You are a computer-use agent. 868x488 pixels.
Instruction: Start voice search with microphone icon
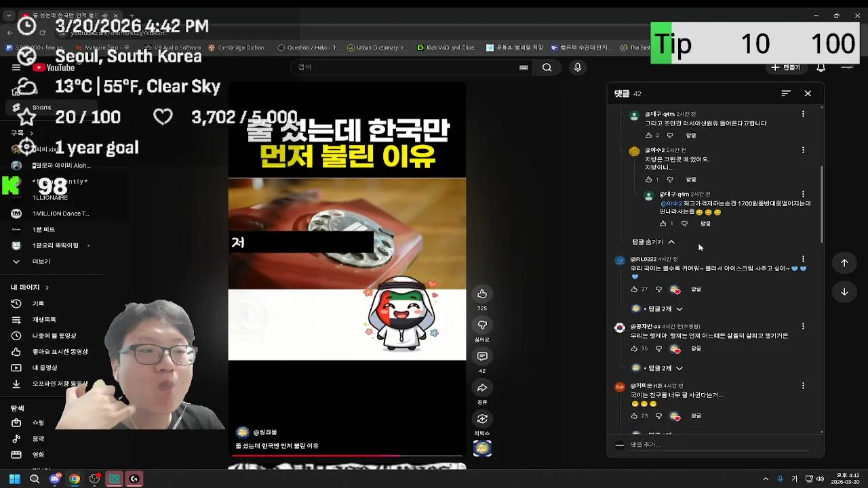coord(578,67)
